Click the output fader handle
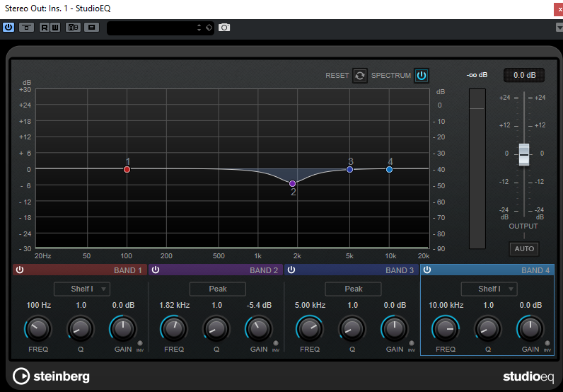The width and height of the screenshot is (563, 392). point(524,154)
